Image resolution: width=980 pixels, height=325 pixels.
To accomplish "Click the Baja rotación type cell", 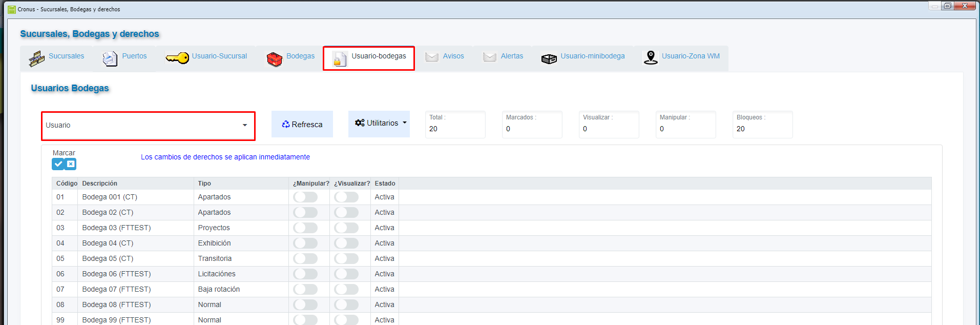I will coord(241,289).
